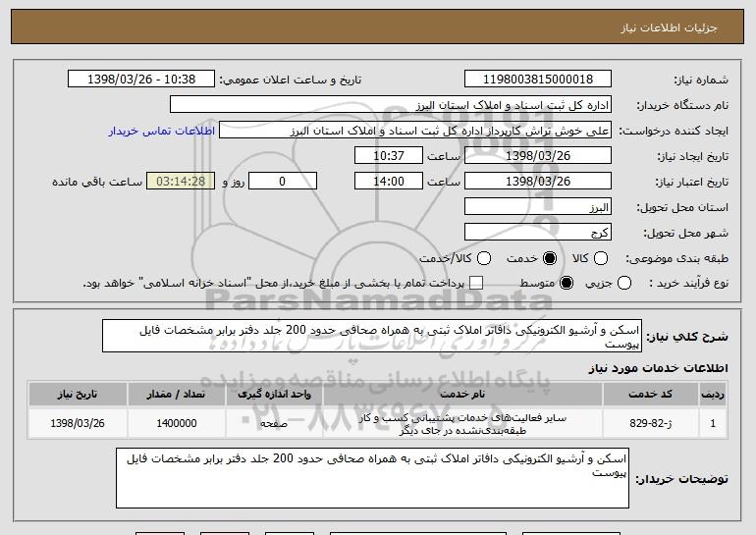
Task: Select the کالا/خدمت radio button
Action: 484,258
